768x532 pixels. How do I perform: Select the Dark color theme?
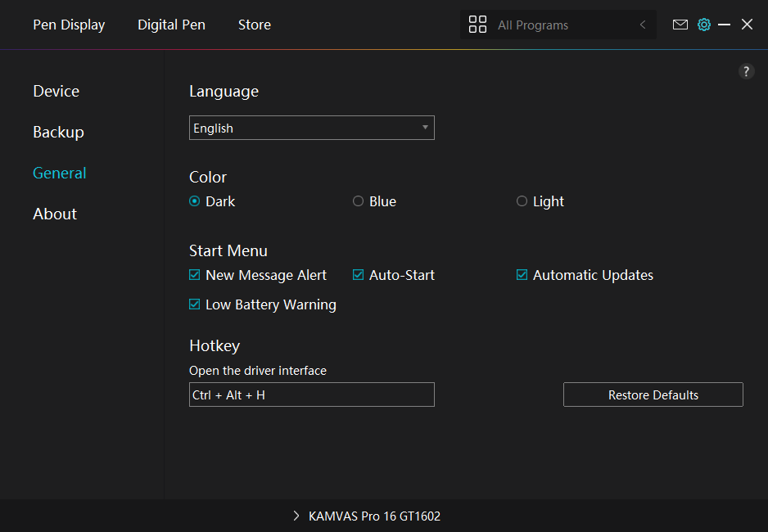click(195, 201)
